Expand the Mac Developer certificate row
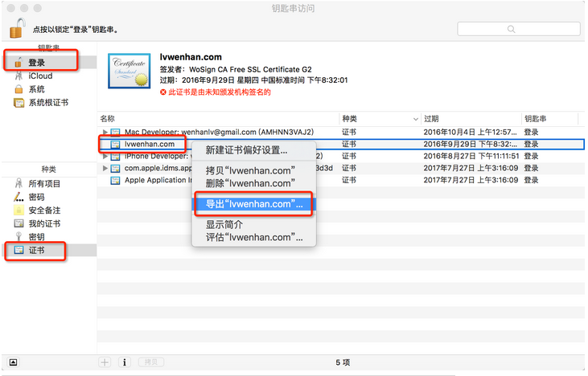 click(x=105, y=133)
